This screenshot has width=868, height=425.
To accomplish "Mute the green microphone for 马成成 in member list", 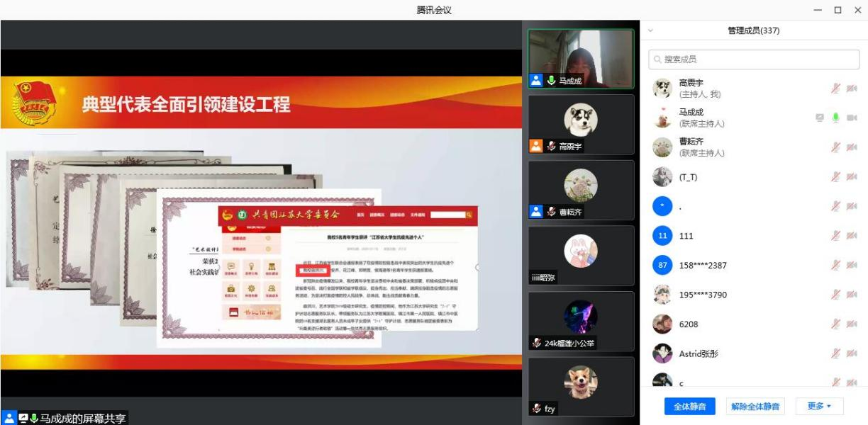I will (836, 118).
